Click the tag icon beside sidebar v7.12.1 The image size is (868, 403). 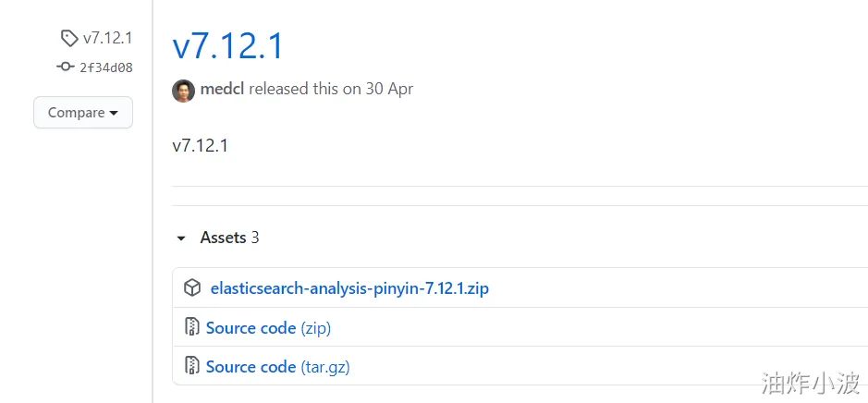click(69, 38)
